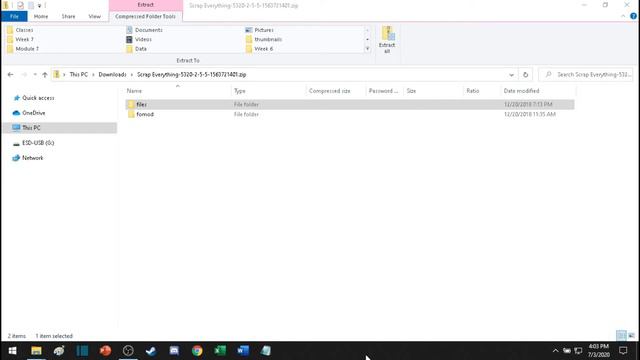Open OneDrive in navigation pane
This screenshot has width=640, height=360.
coord(33,113)
